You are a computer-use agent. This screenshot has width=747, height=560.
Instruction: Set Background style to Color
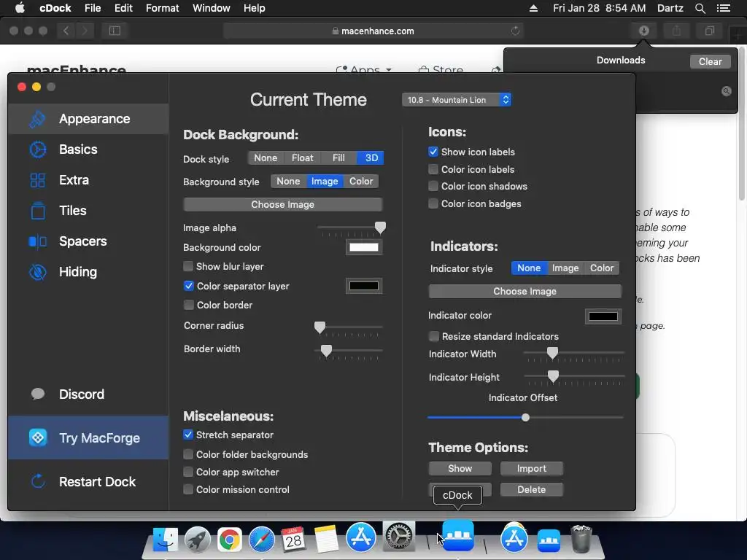(361, 182)
